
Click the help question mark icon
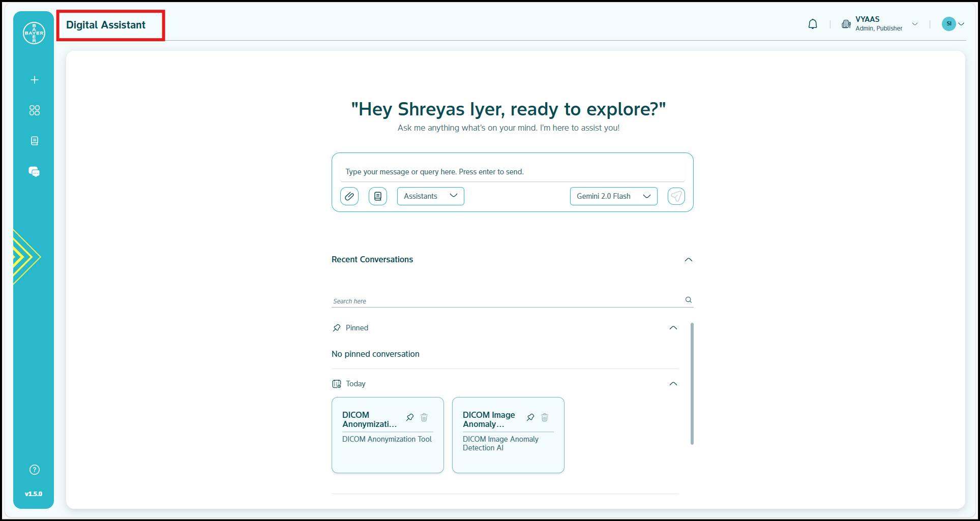point(35,470)
